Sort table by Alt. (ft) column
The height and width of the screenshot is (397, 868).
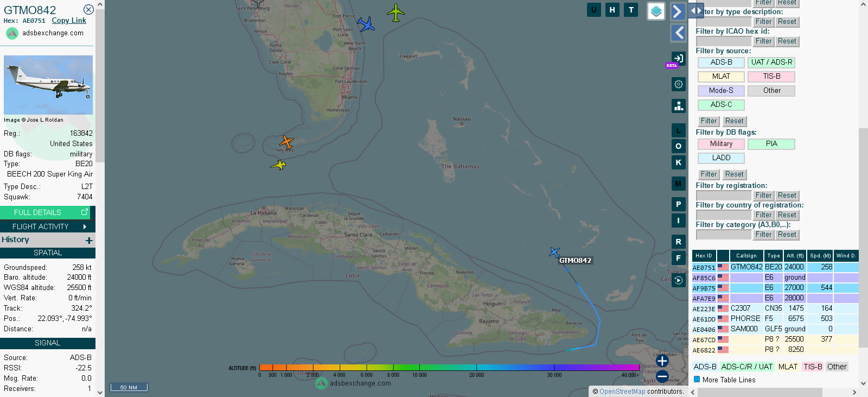(x=795, y=256)
